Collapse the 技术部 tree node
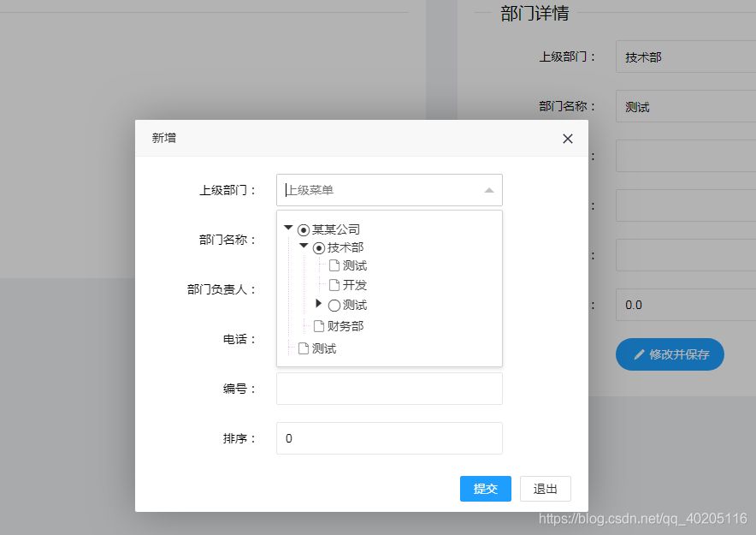 (x=303, y=246)
